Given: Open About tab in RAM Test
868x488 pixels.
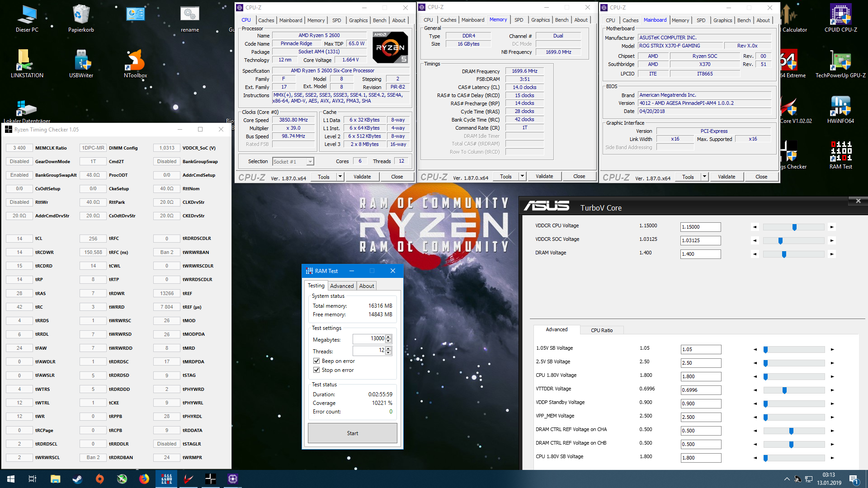Looking at the screenshot, I should [x=367, y=286].
